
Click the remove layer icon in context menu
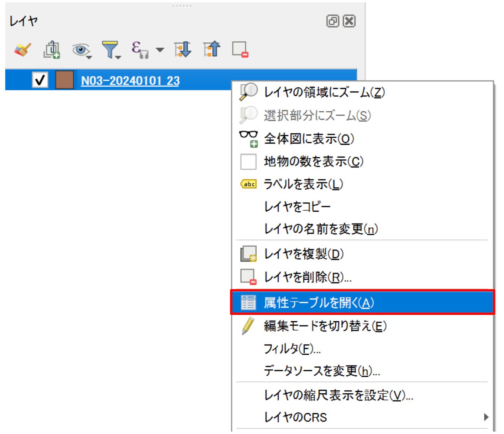point(248,277)
